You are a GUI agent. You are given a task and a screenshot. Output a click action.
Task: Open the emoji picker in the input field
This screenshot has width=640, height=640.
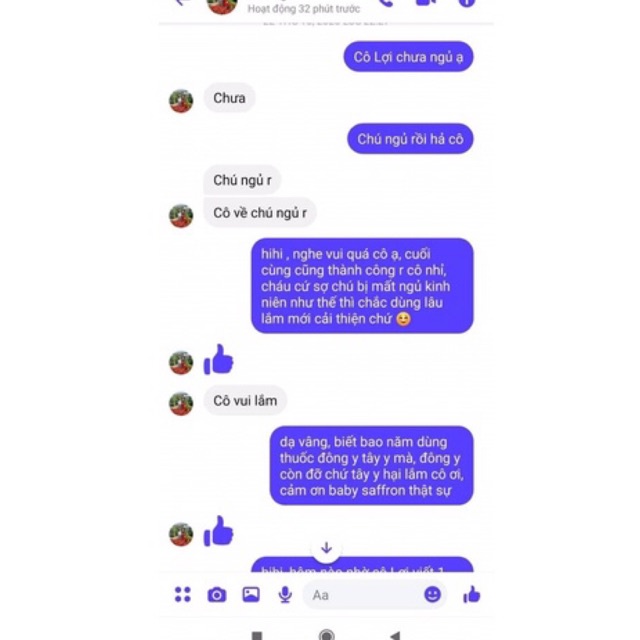[x=432, y=594]
